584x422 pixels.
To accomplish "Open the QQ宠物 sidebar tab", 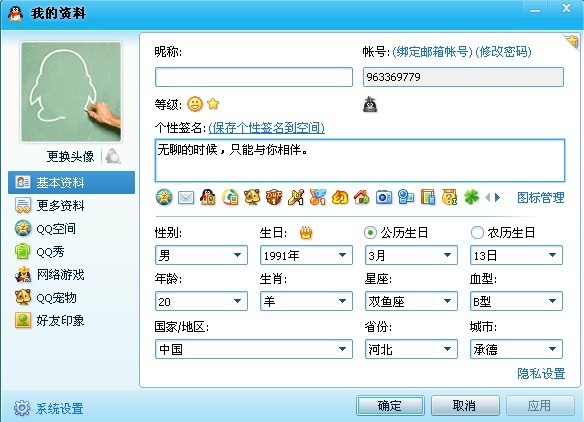I will tap(72, 298).
